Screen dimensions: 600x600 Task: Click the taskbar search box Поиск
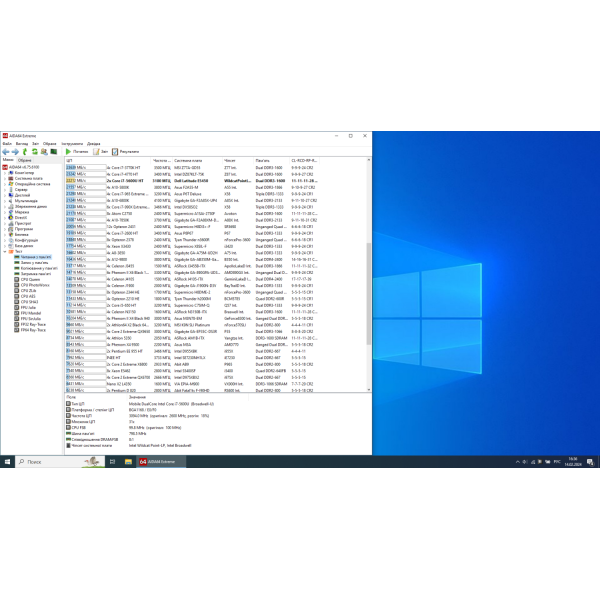60,462
